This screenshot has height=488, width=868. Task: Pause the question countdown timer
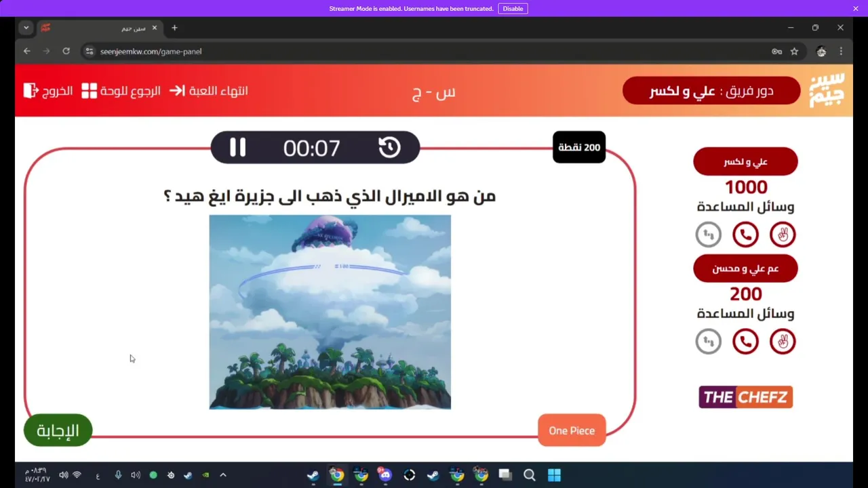237,148
